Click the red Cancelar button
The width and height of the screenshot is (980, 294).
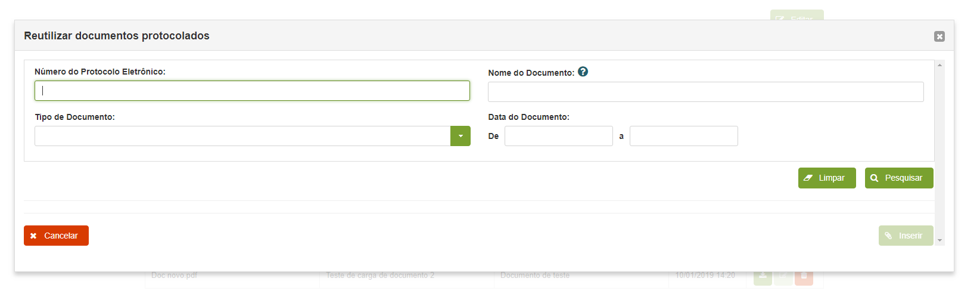tap(56, 236)
